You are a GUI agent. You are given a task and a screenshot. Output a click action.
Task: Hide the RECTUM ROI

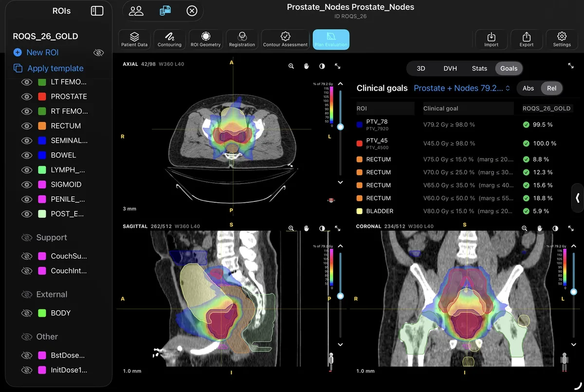27,126
